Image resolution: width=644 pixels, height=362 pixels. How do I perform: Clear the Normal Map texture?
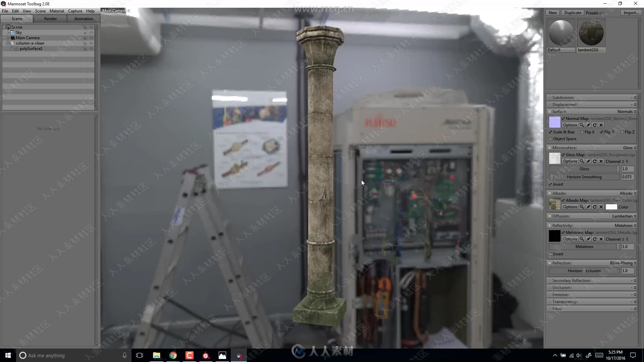601,125
